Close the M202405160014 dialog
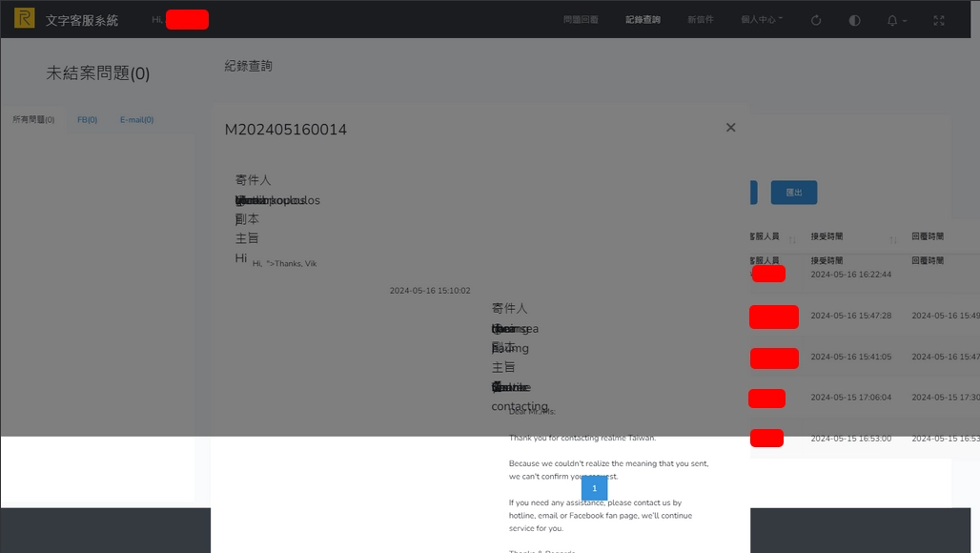Viewport: 980px width, 553px height. click(730, 128)
